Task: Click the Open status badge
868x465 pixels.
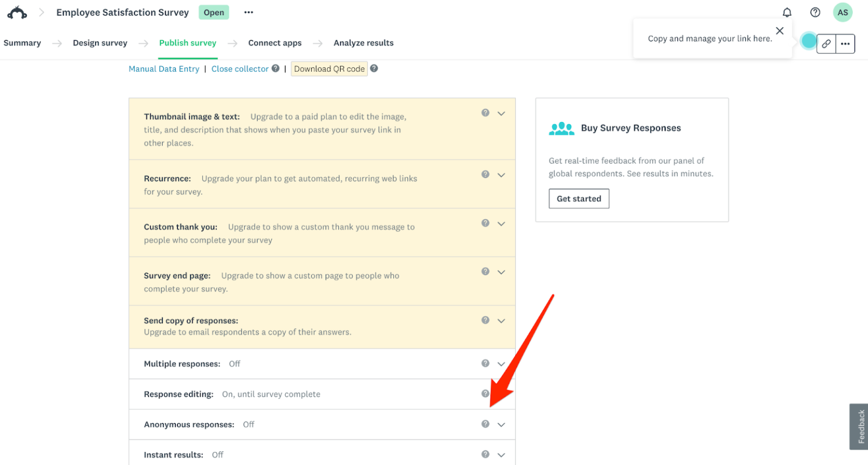Action: pyautogui.click(x=214, y=12)
